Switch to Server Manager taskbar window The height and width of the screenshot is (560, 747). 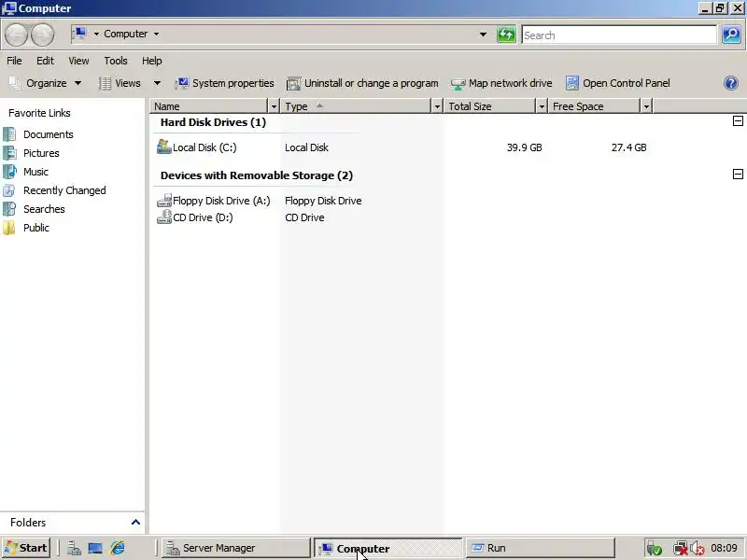click(x=236, y=548)
